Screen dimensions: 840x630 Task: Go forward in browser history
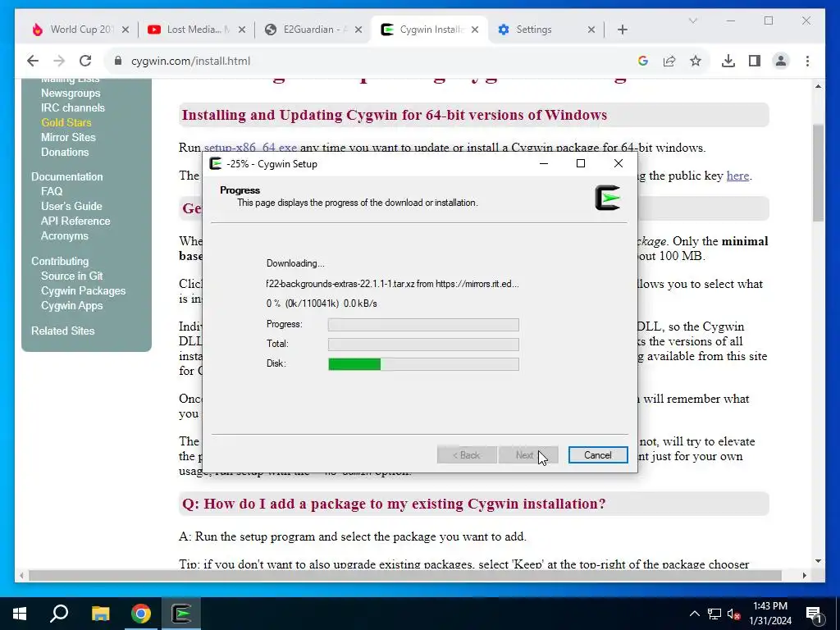(x=59, y=61)
